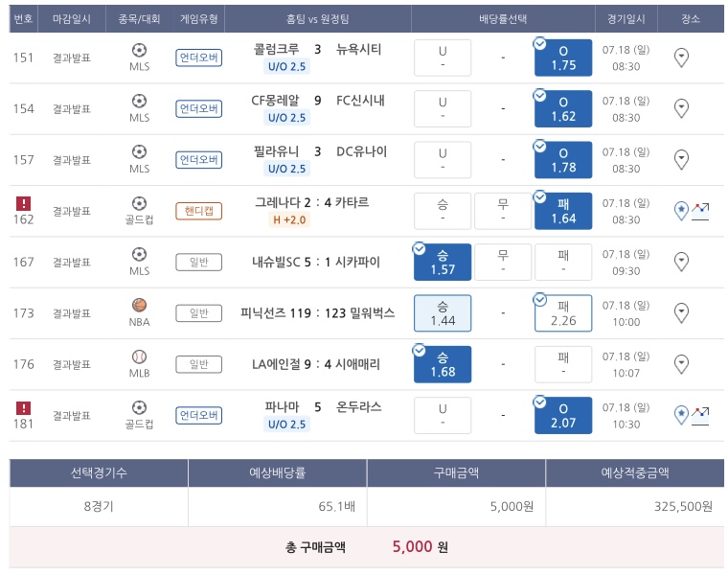Click the 핸디캡 game type badge

199,211
